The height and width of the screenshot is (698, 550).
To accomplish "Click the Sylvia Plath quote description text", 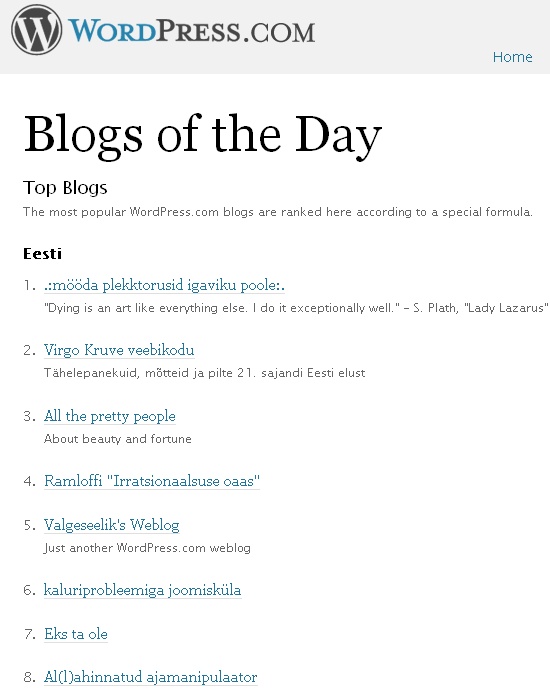I will tap(296, 308).
